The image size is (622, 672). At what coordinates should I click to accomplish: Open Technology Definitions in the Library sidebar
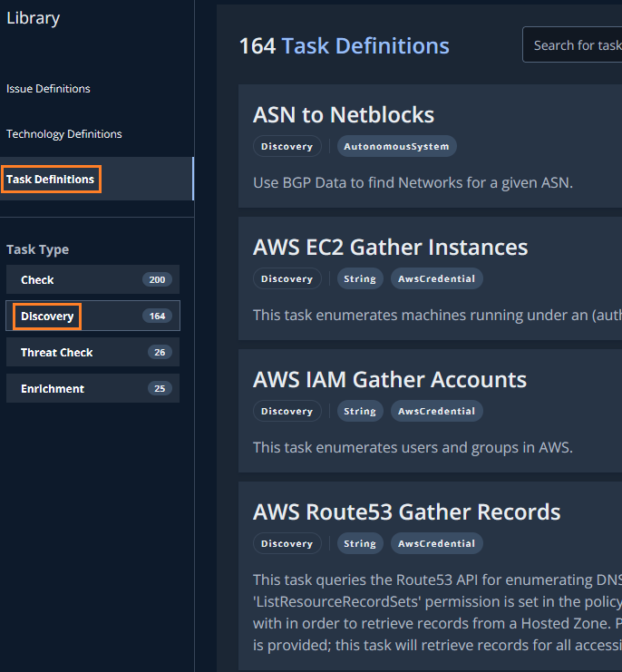(63, 134)
